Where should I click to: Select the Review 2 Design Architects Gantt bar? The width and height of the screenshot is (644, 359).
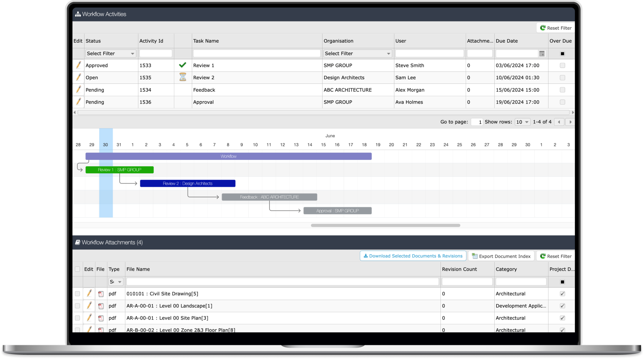[188, 184]
